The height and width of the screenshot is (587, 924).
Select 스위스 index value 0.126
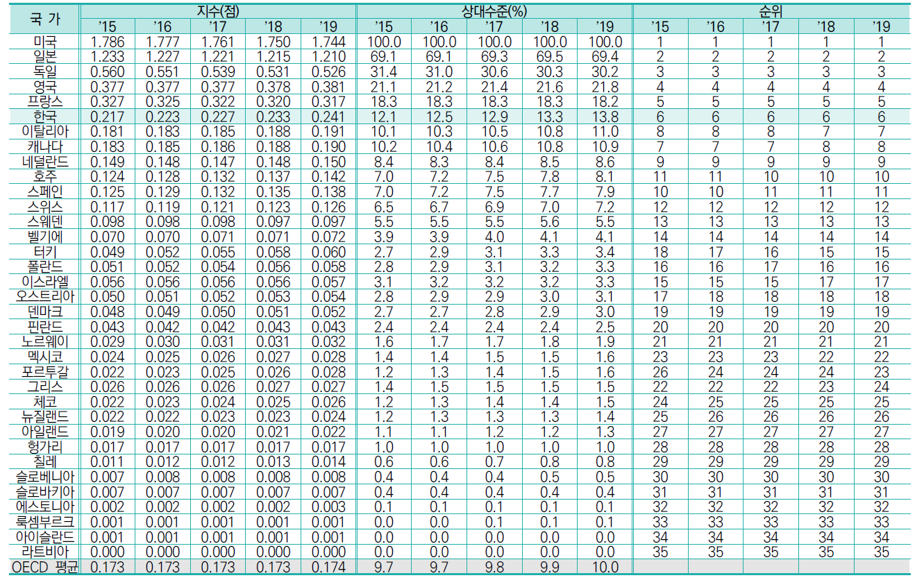click(x=328, y=207)
